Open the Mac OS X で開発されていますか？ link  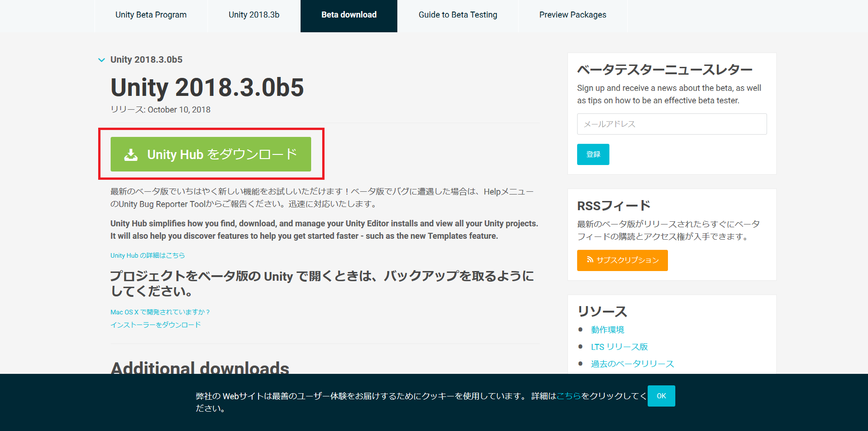tap(160, 312)
